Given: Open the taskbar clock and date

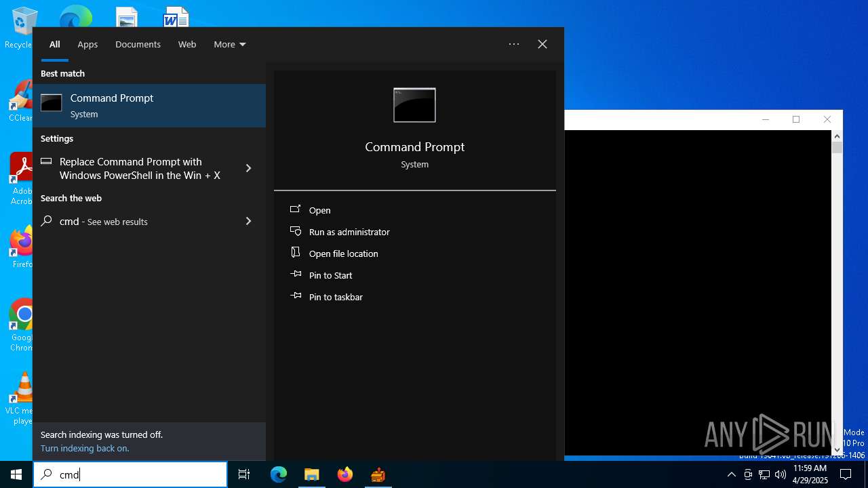Looking at the screenshot, I should pos(810,474).
